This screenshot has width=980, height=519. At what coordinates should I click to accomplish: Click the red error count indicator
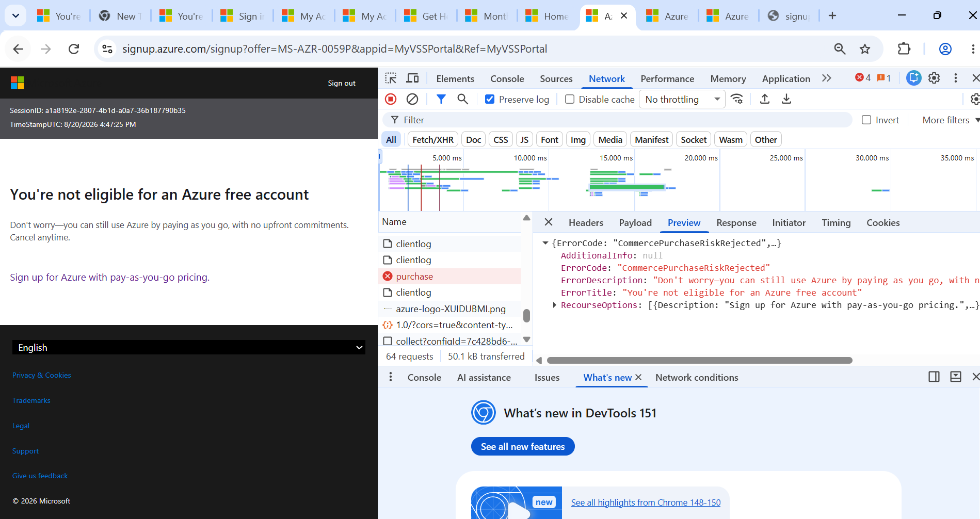(x=863, y=78)
